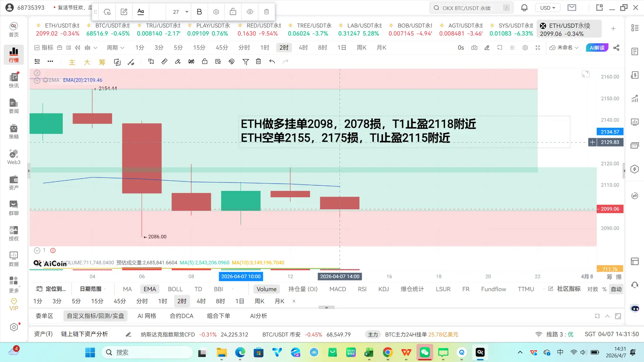Viewport: 644px width, 362px height.
Task: Open edit-text pencil icon in floating toolbar
Action: click(124, 12)
